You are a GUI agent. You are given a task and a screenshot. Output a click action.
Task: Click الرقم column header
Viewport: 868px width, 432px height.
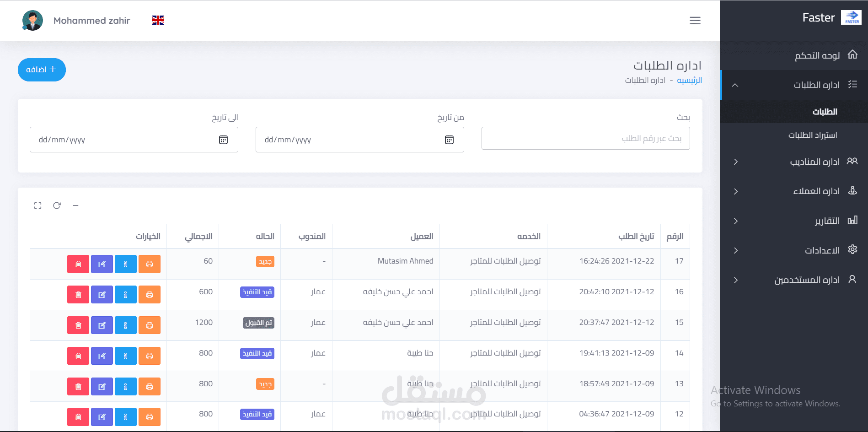(x=675, y=236)
